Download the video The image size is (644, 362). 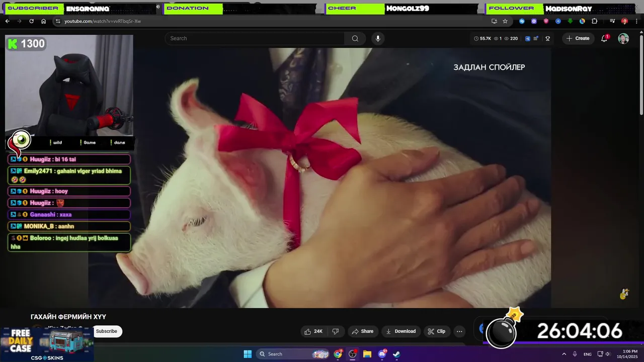pyautogui.click(x=400, y=331)
